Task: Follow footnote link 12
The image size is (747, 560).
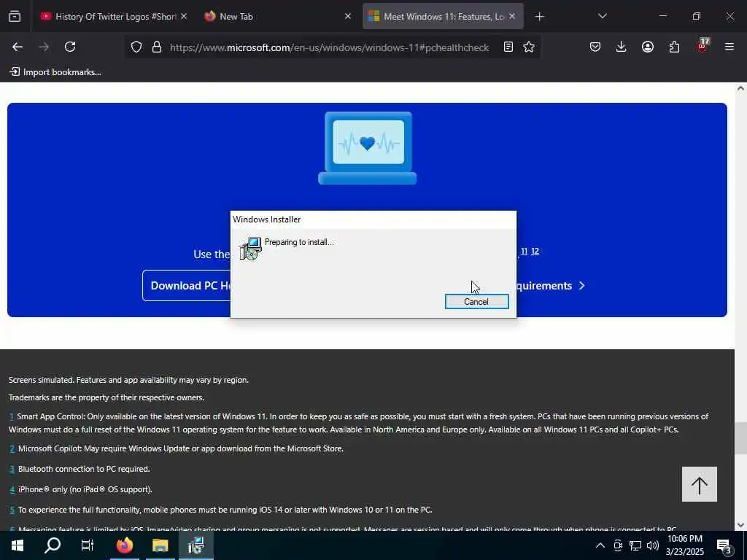Action: (535, 251)
